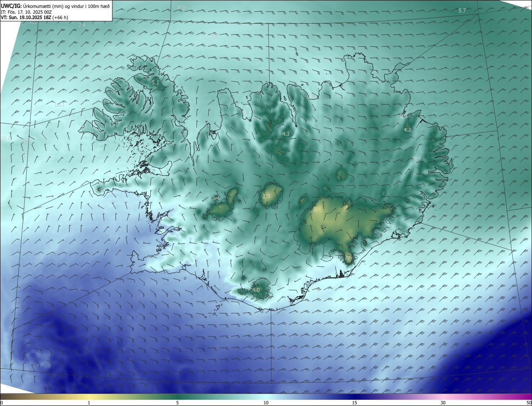
Task: Click the 8.0 value label on the map
Action: click(181, 8)
